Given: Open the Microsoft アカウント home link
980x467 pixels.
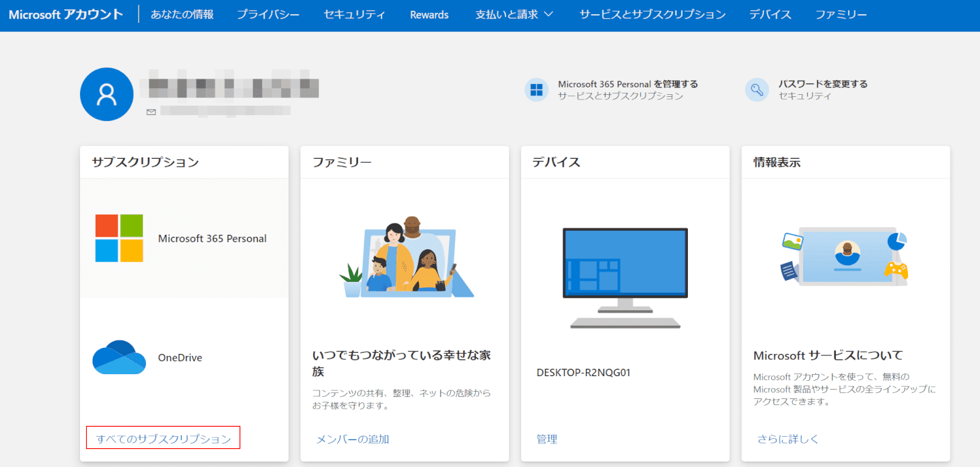Looking at the screenshot, I should (66, 14).
